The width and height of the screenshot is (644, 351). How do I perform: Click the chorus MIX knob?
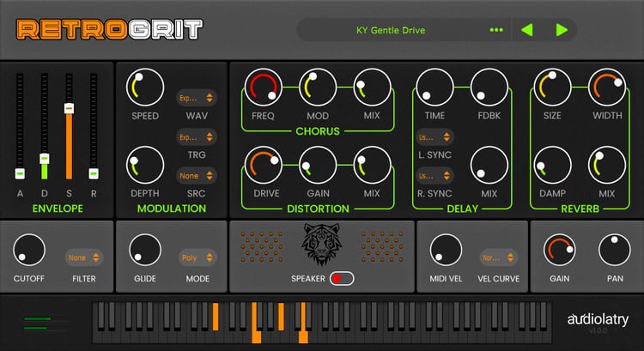(372, 88)
